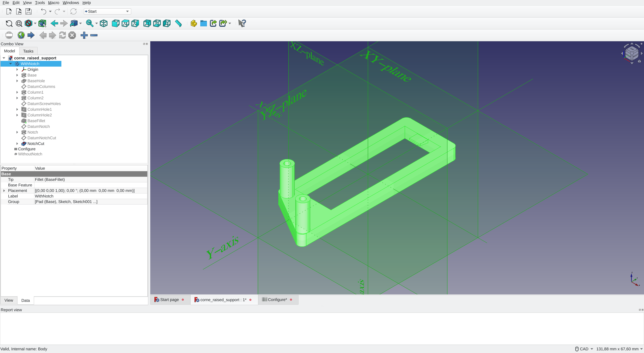This screenshot has width=644, height=353.
Task: Toggle bounding box selection icon
Action: point(42,23)
